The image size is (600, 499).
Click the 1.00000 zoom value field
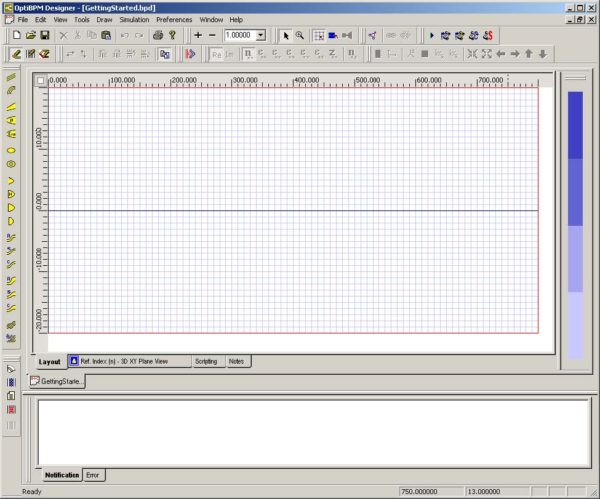(x=240, y=35)
